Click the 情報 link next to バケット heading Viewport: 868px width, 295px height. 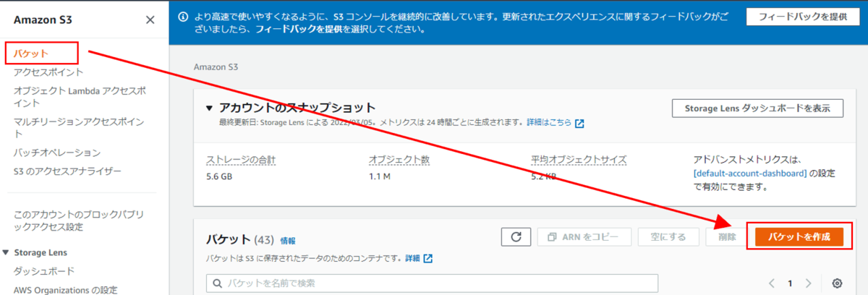pyautogui.click(x=288, y=240)
